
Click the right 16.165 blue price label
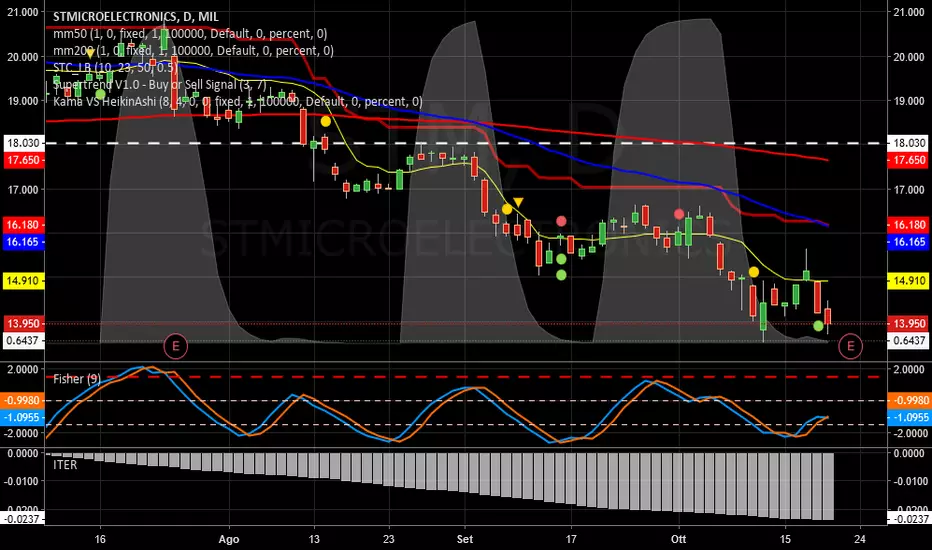[909, 242]
